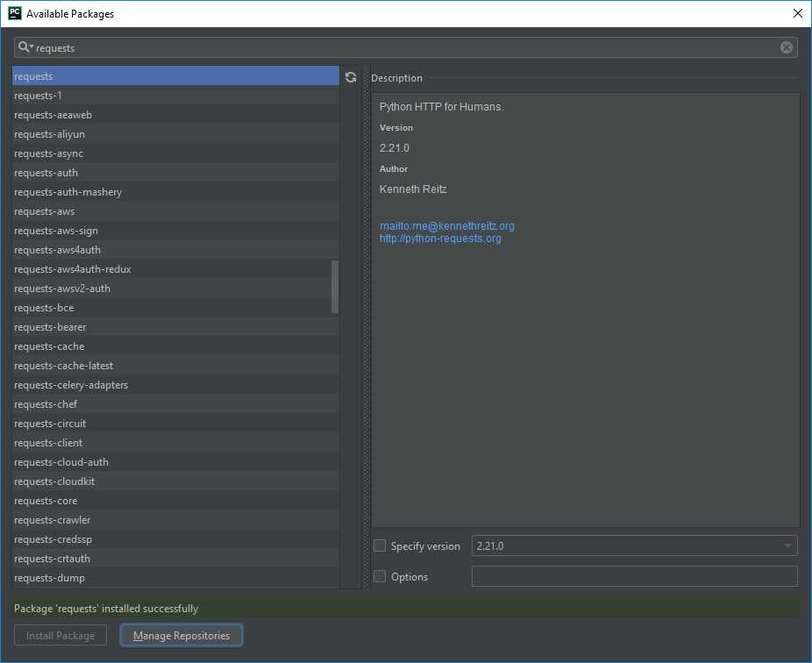Click the PyCharm logo in title bar
812x663 pixels.
14,13
